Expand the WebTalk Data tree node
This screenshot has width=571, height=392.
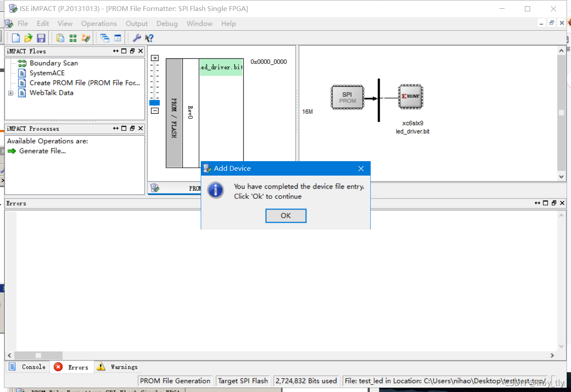11,93
